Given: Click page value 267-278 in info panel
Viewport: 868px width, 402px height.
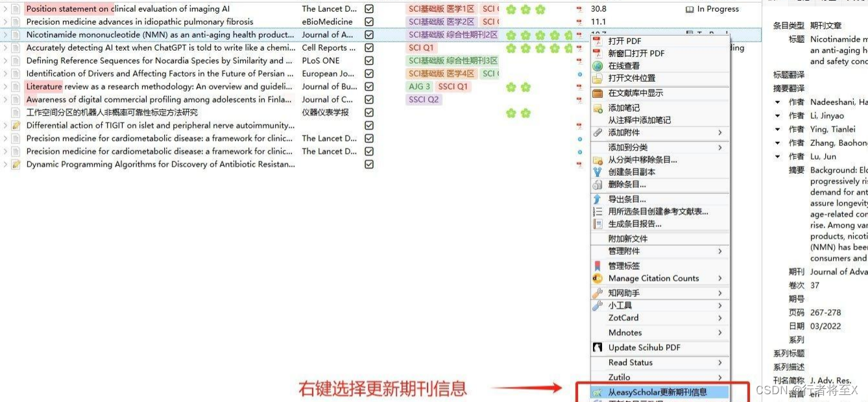Looking at the screenshot, I should coord(825,313).
